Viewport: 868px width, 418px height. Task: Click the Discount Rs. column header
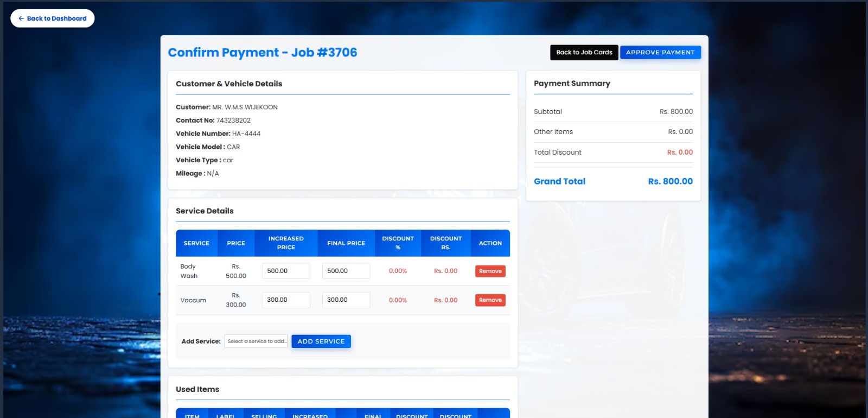click(x=445, y=243)
